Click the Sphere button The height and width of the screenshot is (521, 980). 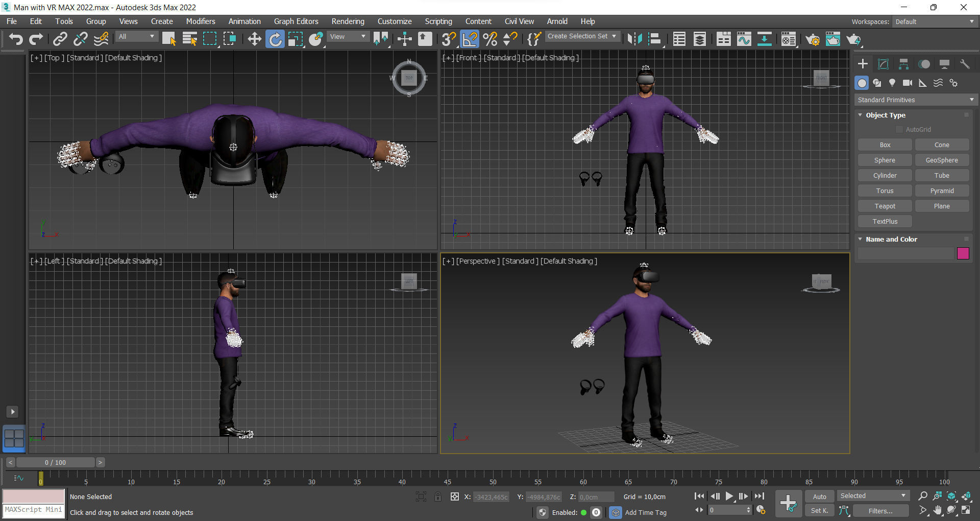click(885, 160)
